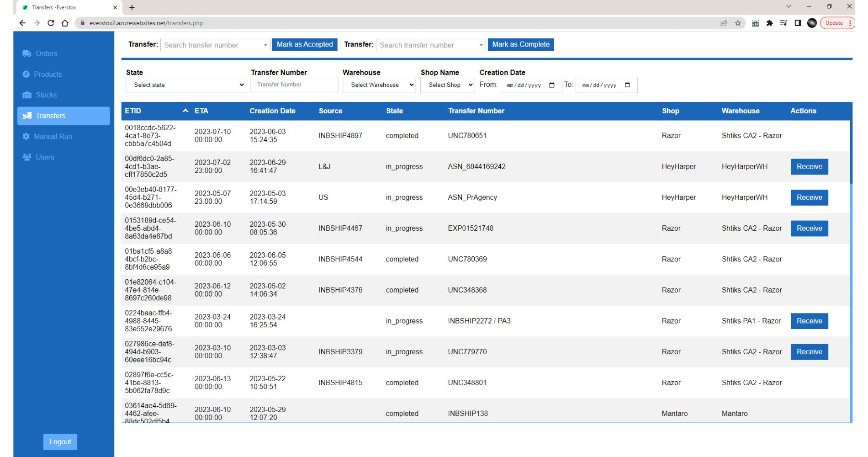Click the browser address bar URL
The image size is (868, 457).
click(x=146, y=23)
